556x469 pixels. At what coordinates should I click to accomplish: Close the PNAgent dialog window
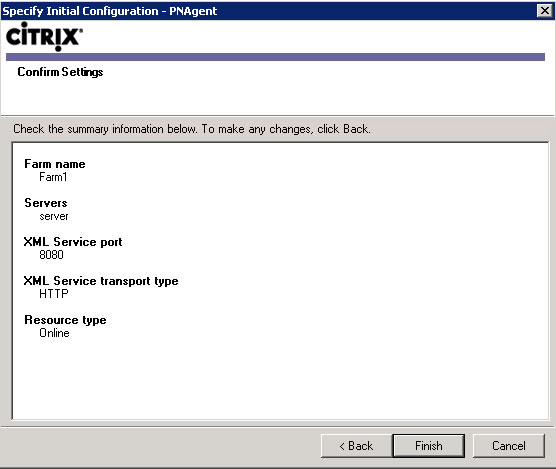pos(545,11)
